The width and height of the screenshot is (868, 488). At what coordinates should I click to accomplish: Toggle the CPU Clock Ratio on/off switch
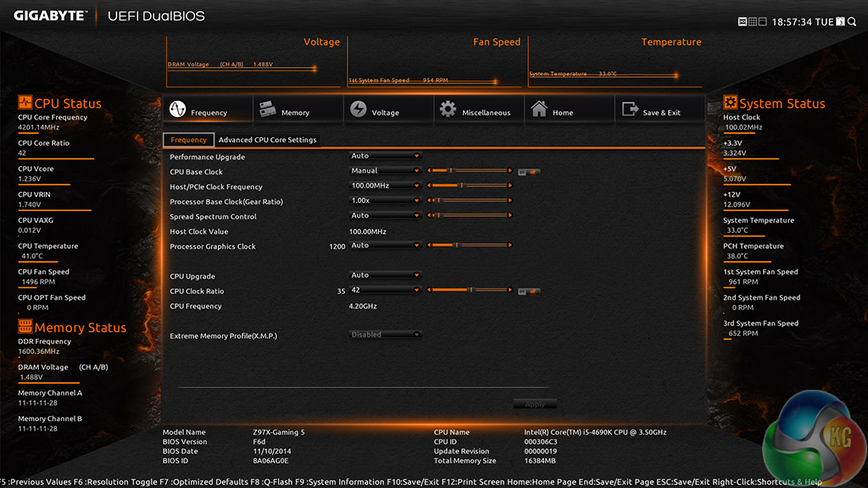529,291
